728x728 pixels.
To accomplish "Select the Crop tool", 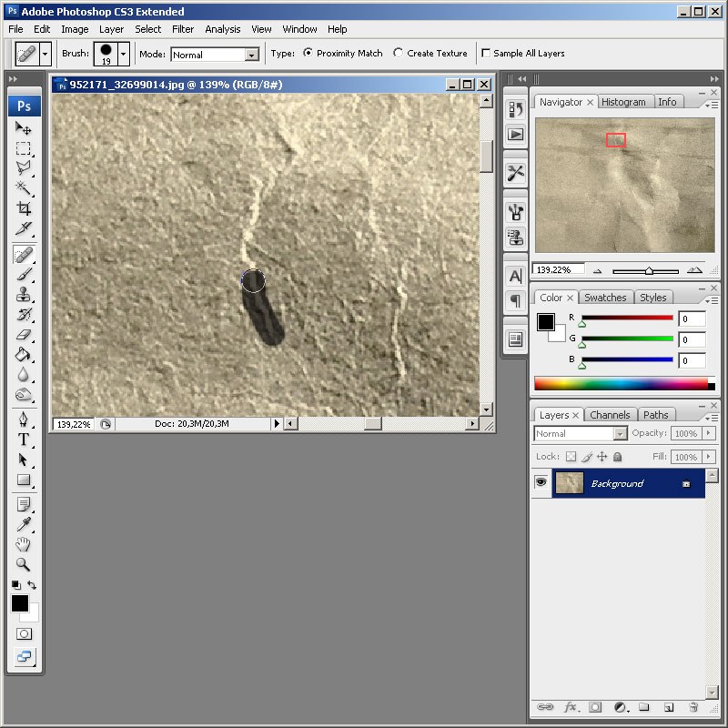I will [24, 208].
